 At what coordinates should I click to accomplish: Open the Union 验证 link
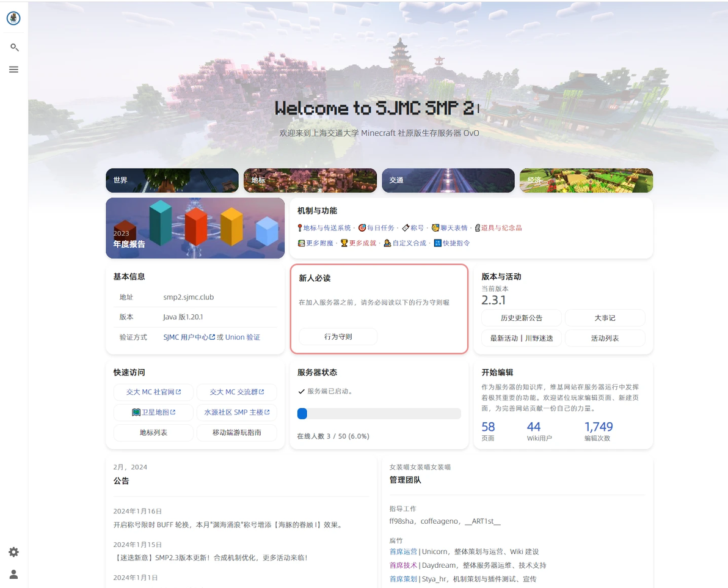click(x=243, y=337)
